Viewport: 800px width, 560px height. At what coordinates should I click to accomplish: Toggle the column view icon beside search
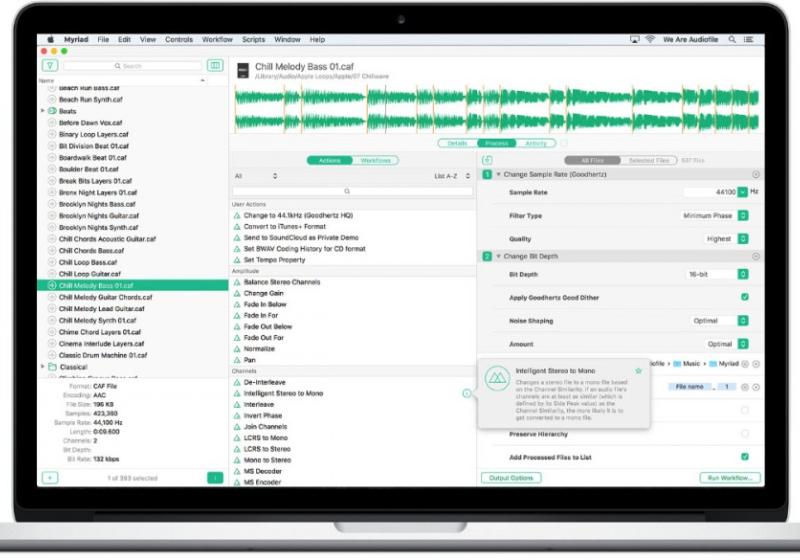point(214,65)
